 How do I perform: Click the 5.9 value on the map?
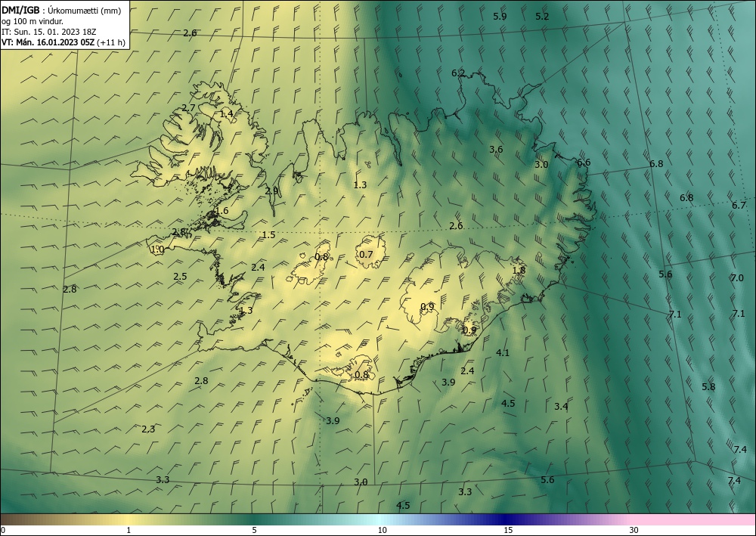coord(500,17)
